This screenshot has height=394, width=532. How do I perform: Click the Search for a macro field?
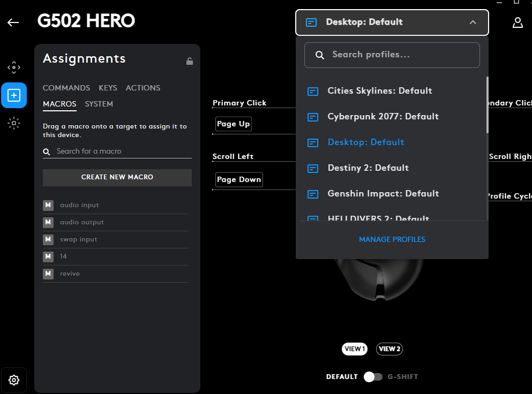[117, 151]
